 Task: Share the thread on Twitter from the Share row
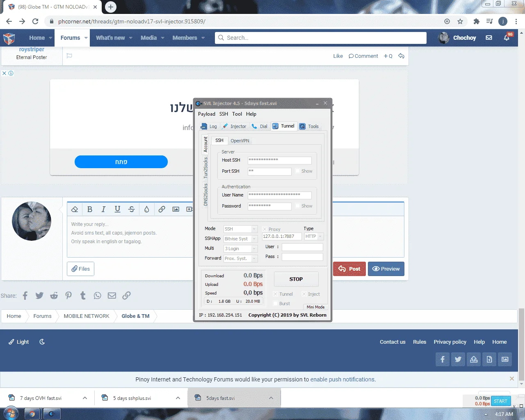coord(39,295)
